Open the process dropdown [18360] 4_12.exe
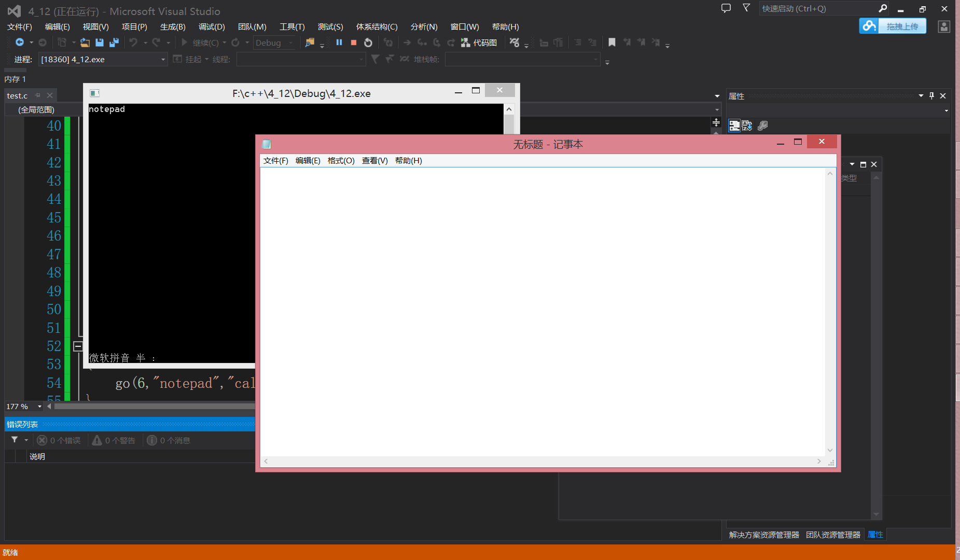 tap(103, 60)
